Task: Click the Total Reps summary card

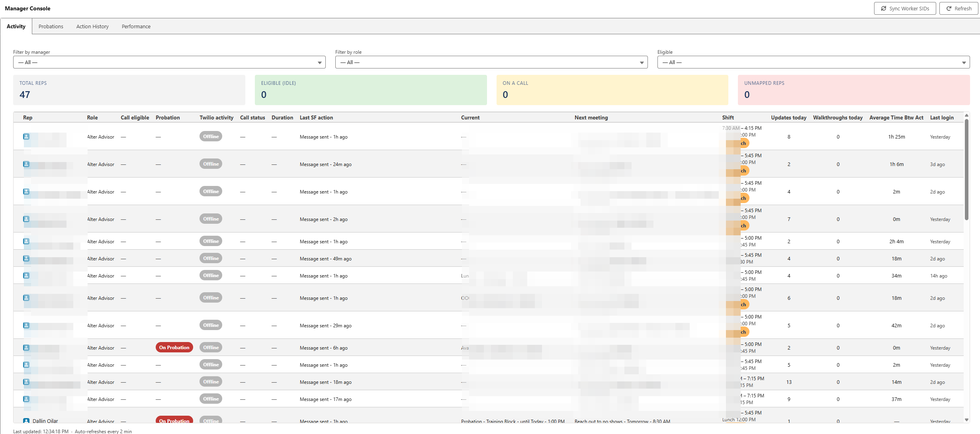Action: [129, 90]
